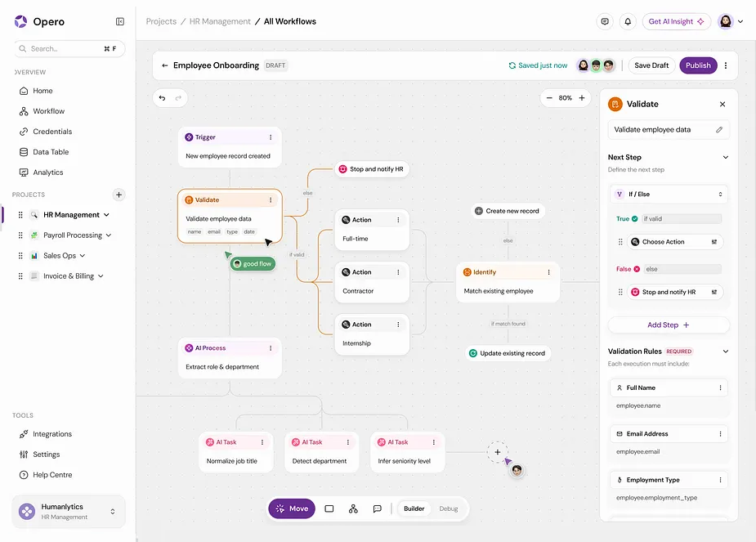Open the user avatar menu
Viewport: 756px width, 542px height.
click(x=731, y=22)
